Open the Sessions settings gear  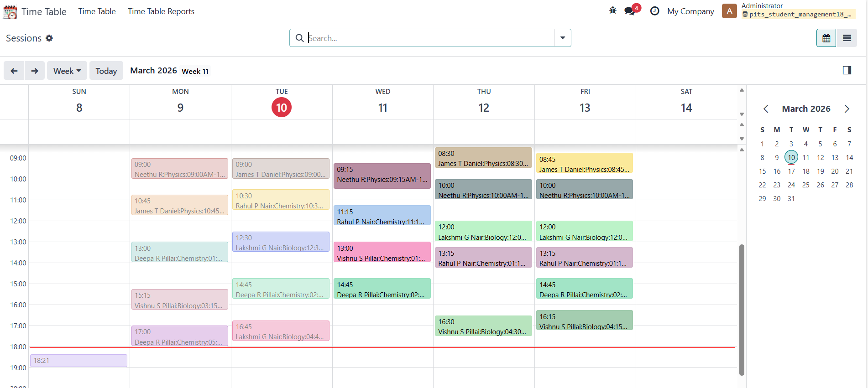click(49, 38)
